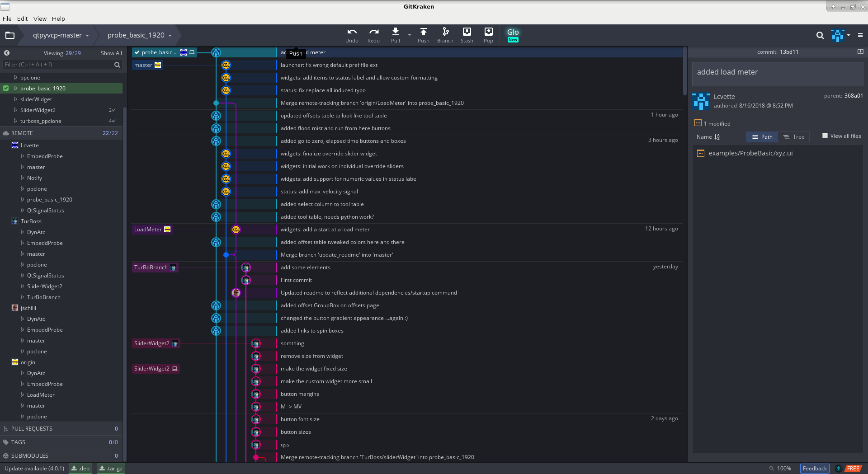
Task: Stash changes using the Stash icon
Action: click(467, 35)
